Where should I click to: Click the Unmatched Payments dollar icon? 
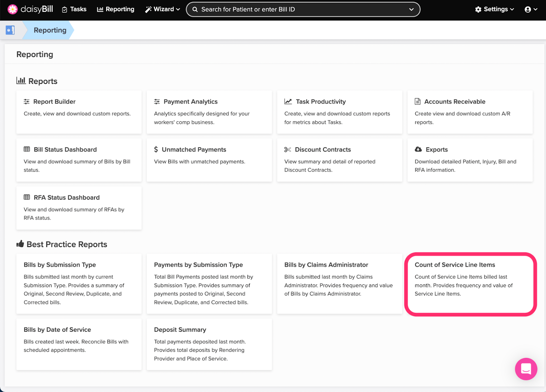click(x=156, y=149)
